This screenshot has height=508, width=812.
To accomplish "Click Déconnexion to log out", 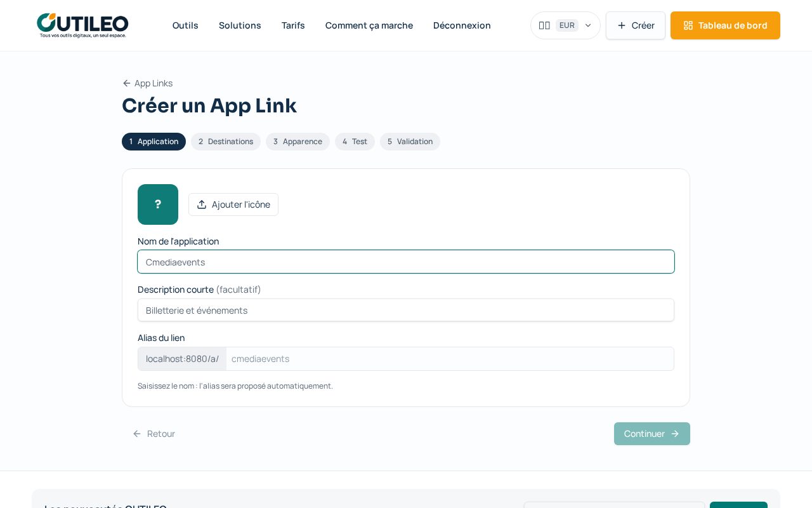I will click(x=462, y=25).
